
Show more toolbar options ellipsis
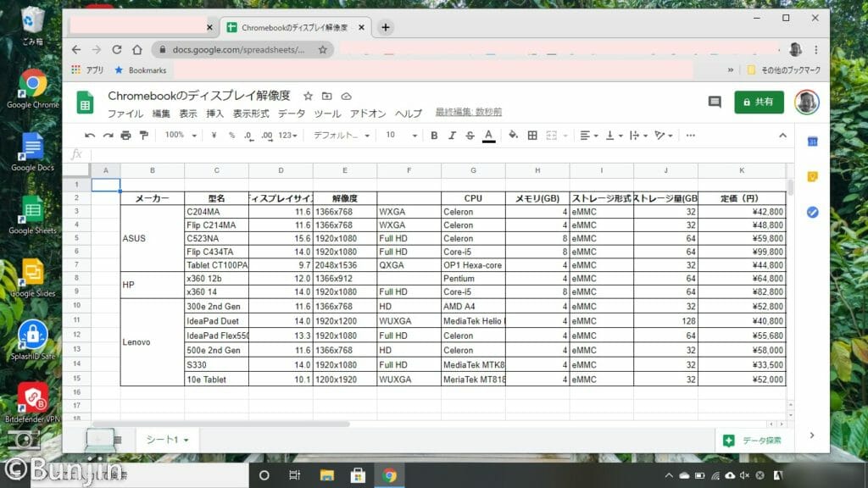(x=690, y=136)
